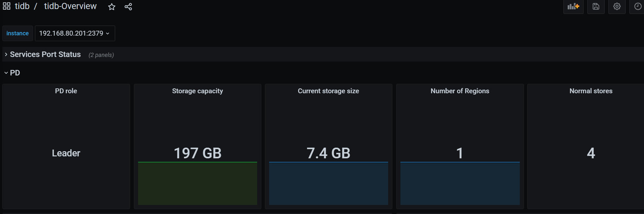Image resolution: width=644 pixels, height=214 pixels.
Task: Open the PD role panel title menu
Action: coord(66,91)
